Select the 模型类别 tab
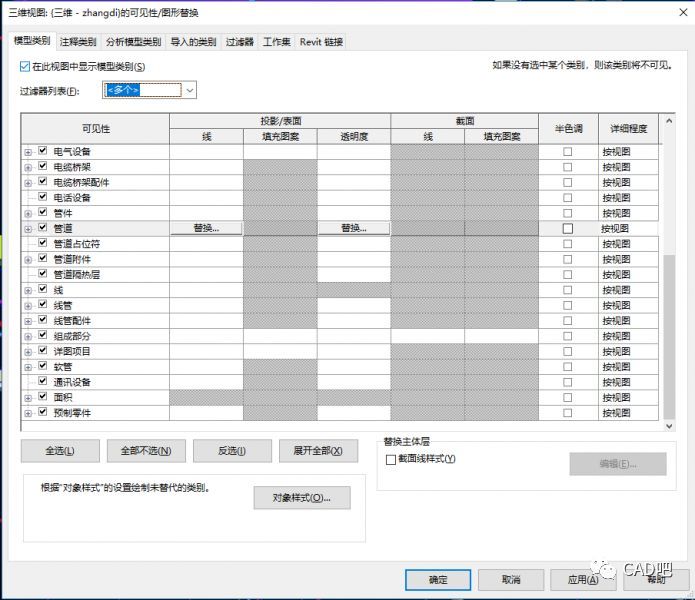695x600 pixels. [32, 41]
